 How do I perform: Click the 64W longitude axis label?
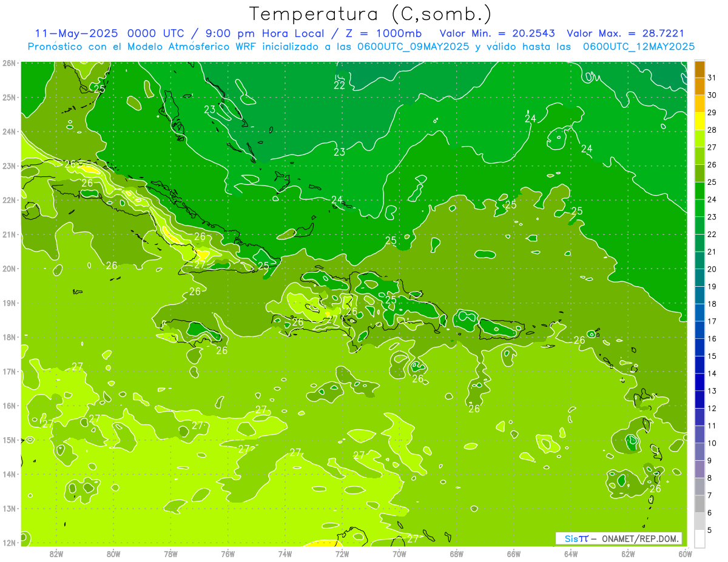571,554
